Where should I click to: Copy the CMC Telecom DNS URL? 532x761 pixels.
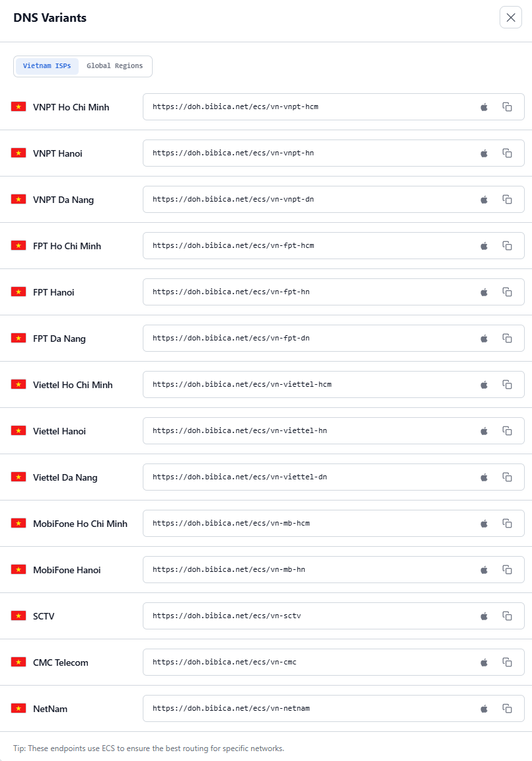pyautogui.click(x=507, y=662)
